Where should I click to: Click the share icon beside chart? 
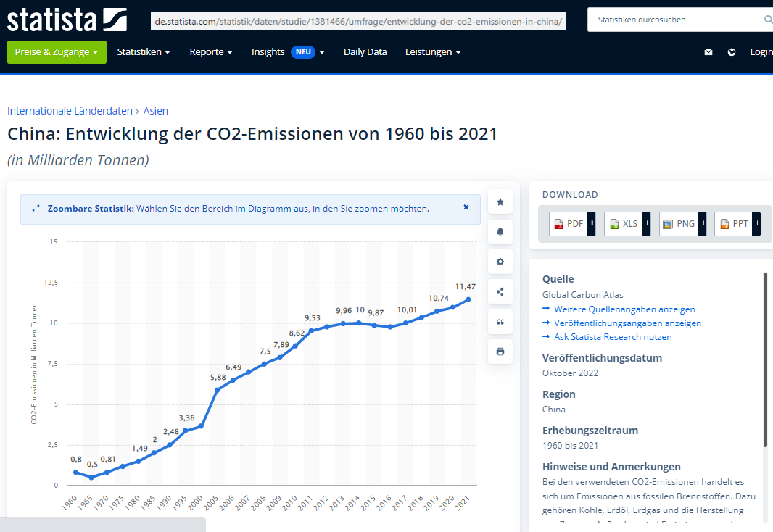pyautogui.click(x=500, y=292)
